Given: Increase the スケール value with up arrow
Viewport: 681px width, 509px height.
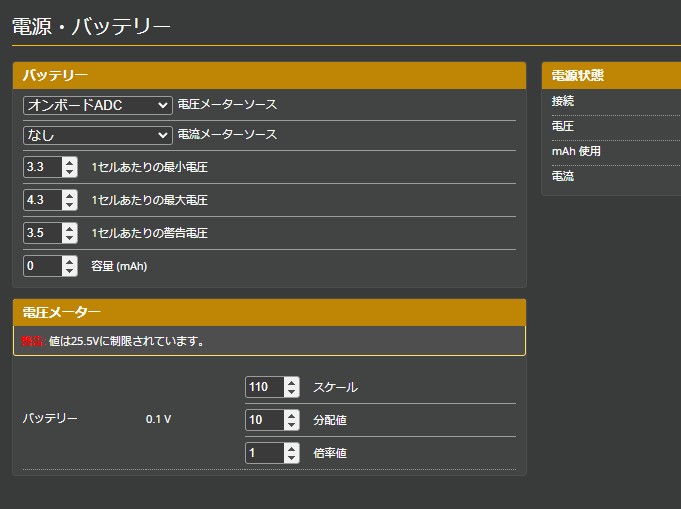Looking at the screenshot, I should tap(291, 382).
